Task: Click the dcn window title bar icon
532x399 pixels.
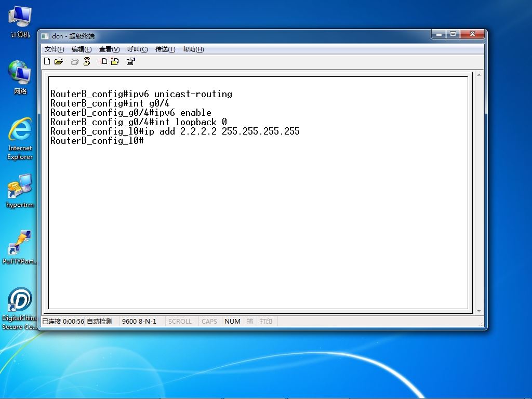Action: pos(45,36)
